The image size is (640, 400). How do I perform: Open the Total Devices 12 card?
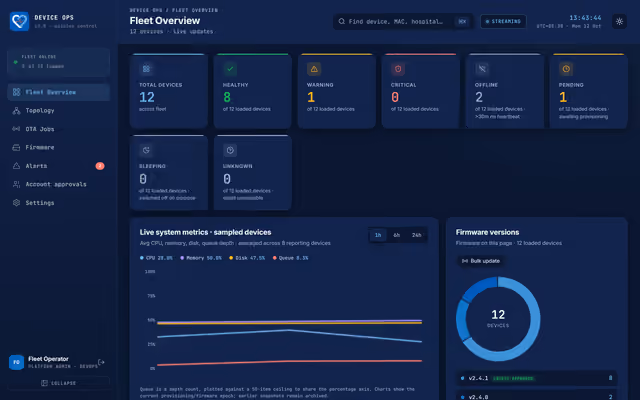pyautogui.click(x=169, y=91)
